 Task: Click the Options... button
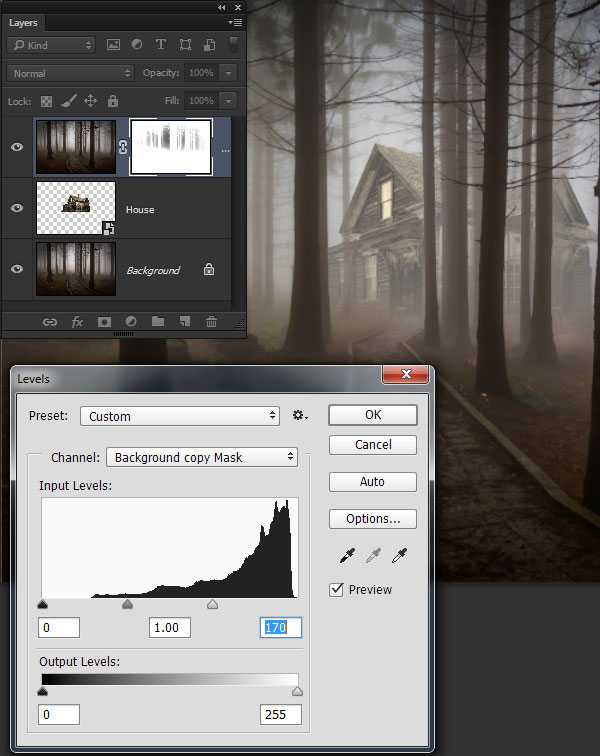tap(373, 519)
